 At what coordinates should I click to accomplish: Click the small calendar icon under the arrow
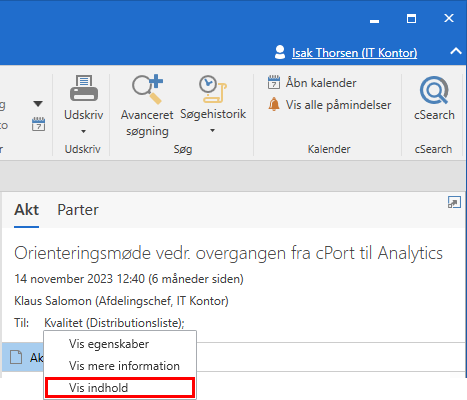coord(38,124)
